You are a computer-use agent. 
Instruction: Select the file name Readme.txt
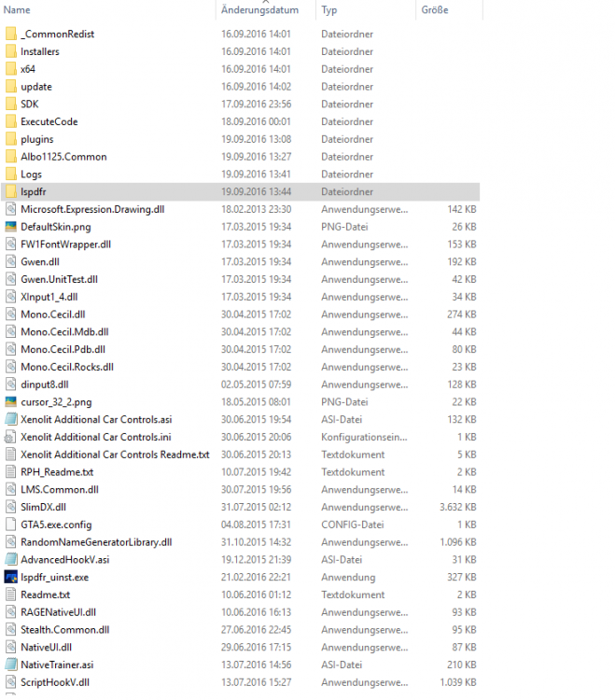[x=45, y=595]
